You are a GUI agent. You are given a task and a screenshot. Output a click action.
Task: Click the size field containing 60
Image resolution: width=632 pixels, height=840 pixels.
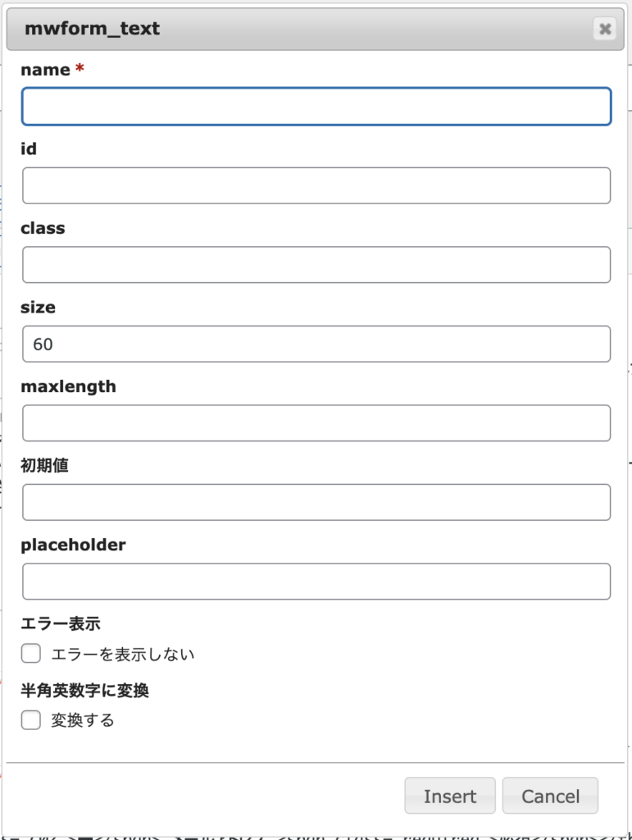316,344
